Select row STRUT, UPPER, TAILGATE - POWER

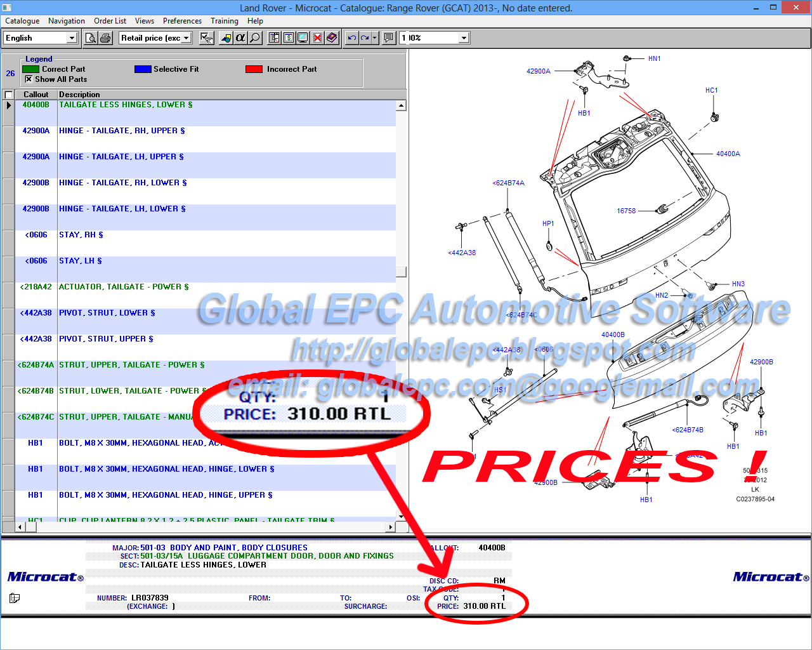click(x=206, y=373)
